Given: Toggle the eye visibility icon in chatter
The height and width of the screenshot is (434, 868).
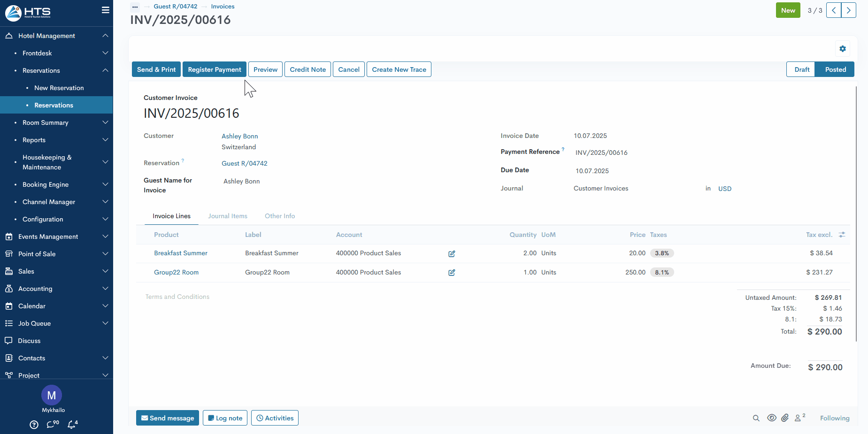Looking at the screenshot, I should [x=771, y=418].
